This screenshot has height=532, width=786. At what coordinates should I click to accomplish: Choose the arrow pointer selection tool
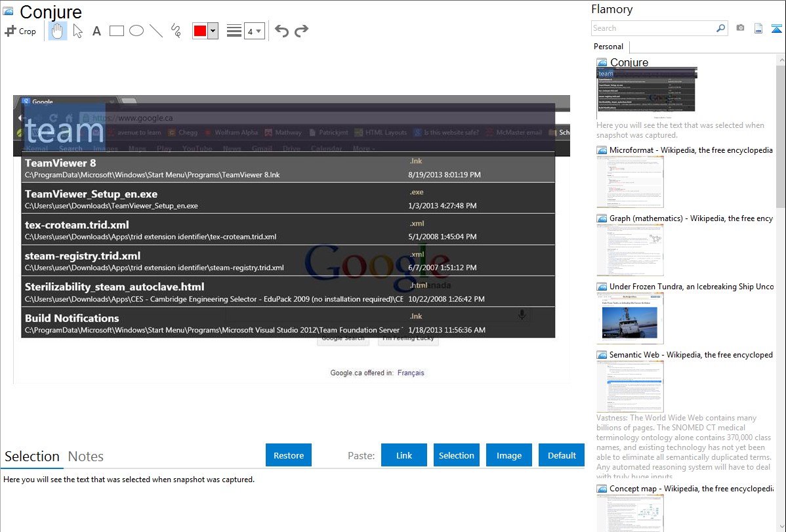coord(77,31)
